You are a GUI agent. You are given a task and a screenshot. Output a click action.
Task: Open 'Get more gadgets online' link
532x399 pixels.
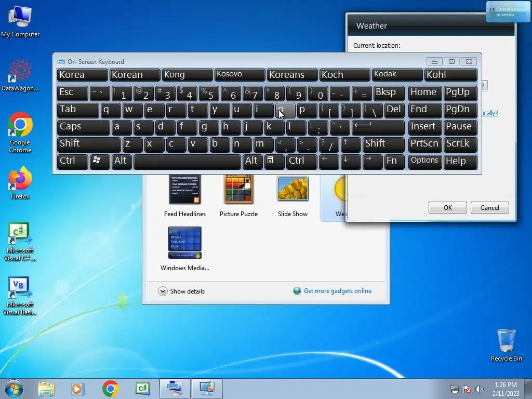[337, 291]
